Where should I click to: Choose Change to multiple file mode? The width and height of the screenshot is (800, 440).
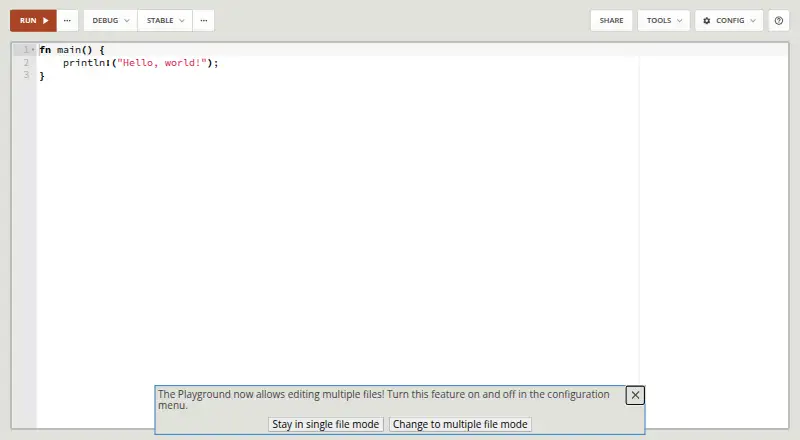point(460,424)
